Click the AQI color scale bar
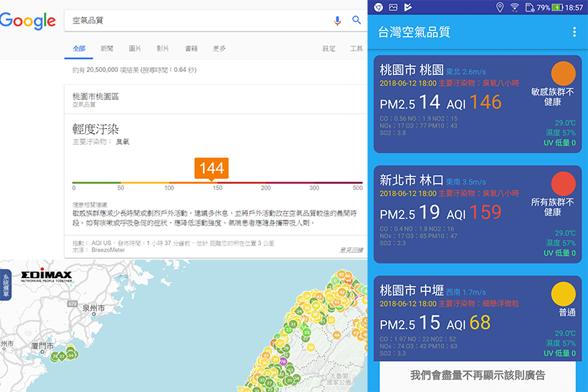588x392 pixels. tap(218, 182)
